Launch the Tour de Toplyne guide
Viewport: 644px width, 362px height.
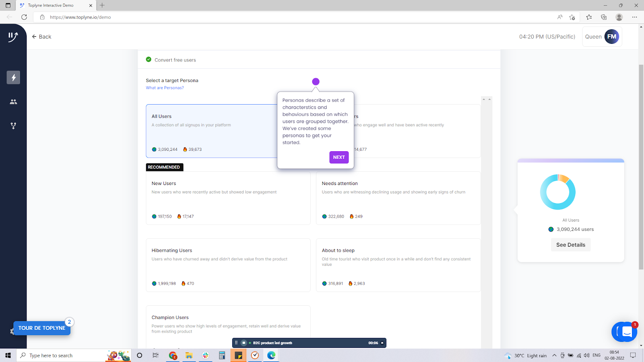click(42, 328)
